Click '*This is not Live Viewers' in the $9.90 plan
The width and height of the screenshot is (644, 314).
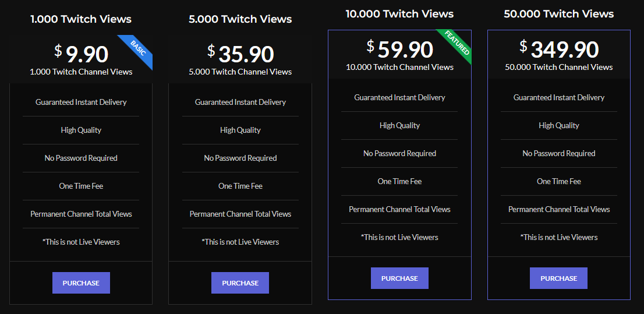pos(81,242)
